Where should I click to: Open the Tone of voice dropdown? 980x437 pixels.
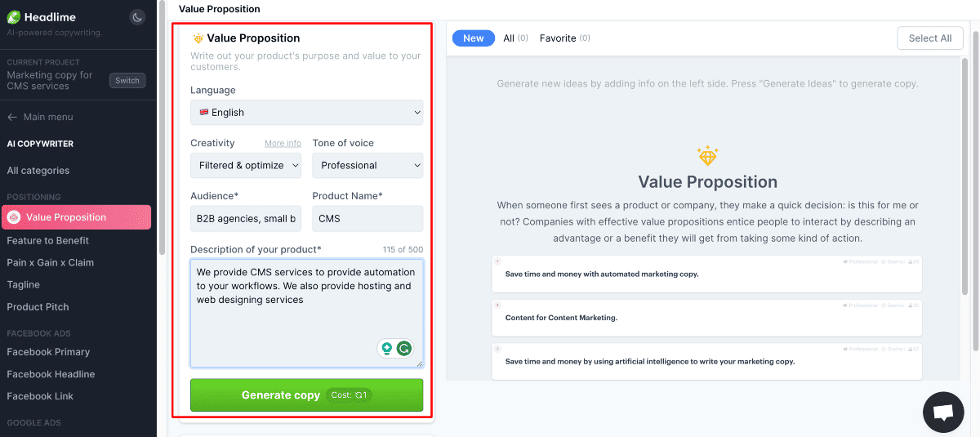(x=367, y=165)
